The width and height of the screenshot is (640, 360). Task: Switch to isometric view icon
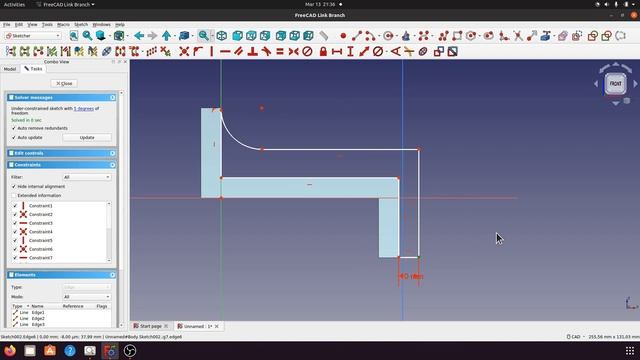coord(222,36)
